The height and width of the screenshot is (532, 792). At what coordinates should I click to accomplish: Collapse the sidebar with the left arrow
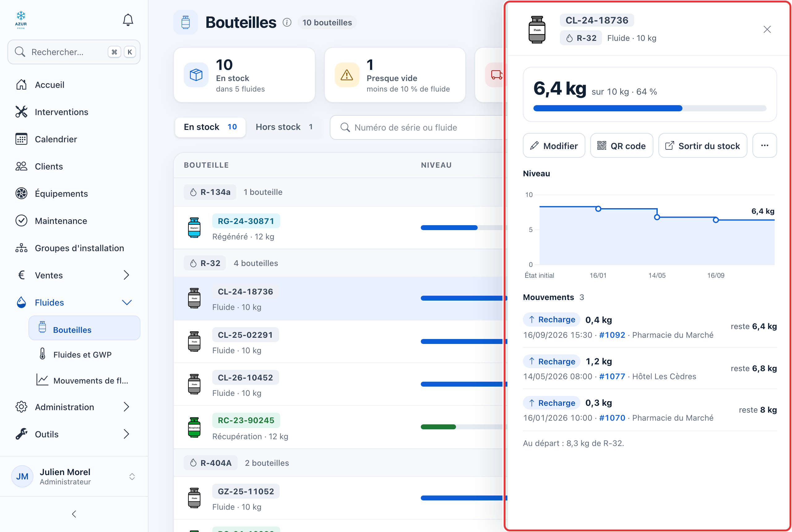click(x=74, y=514)
